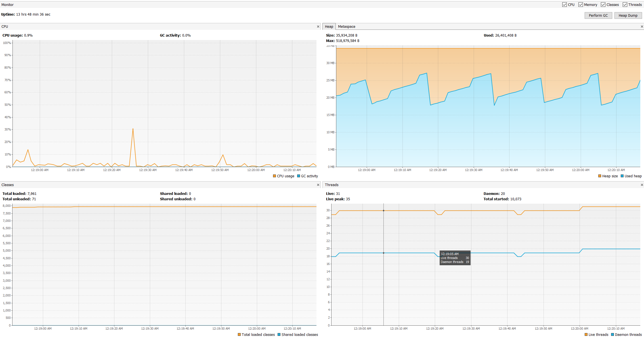The width and height of the screenshot is (644, 339).
Task: Click the GC activity legend marker
Action: [x=299, y=176]
